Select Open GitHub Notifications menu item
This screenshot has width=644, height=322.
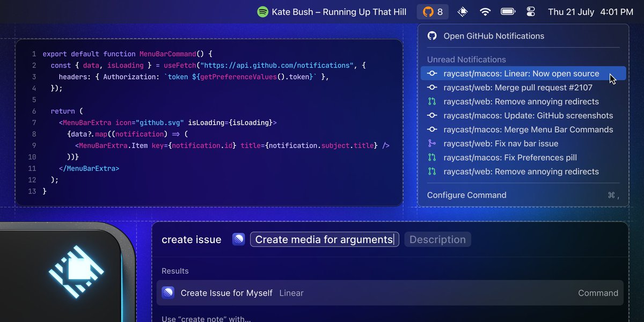[x=523, y=36]
